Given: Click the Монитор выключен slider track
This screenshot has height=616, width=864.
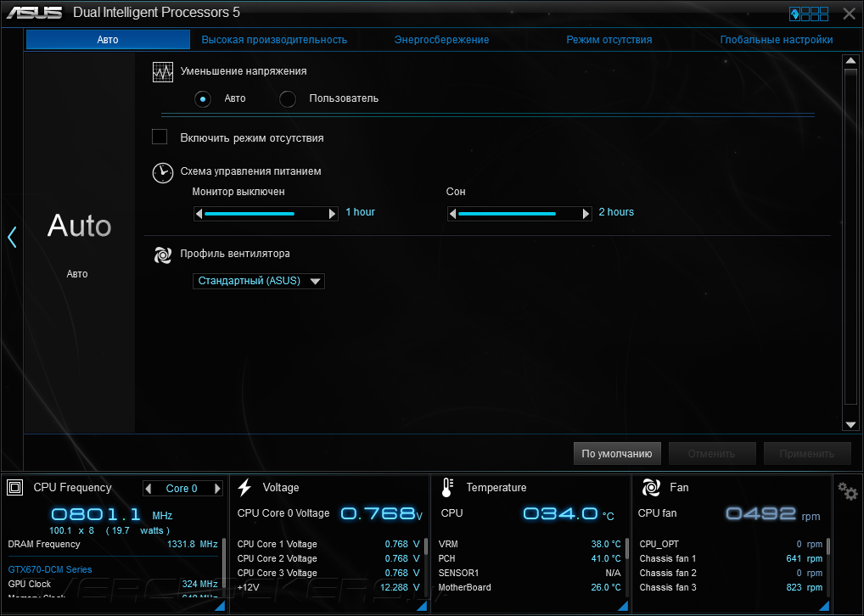Looking at the screenshot, I should pyautogui.click(x=266, y=214).
